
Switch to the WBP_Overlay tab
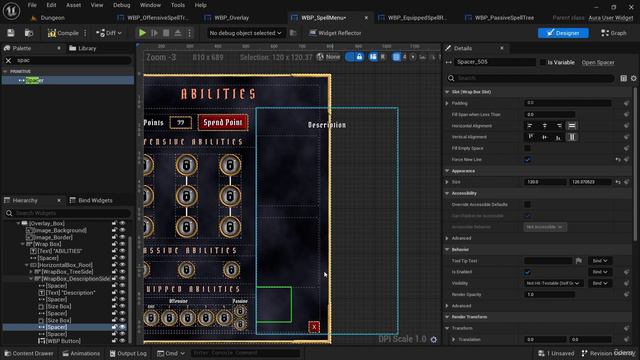click(x=231, y=18)
